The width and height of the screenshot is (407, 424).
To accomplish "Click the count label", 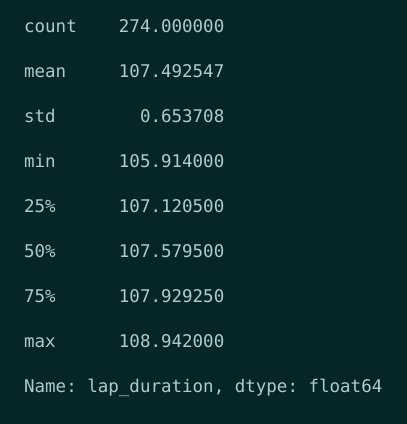I will coord(50,26).
